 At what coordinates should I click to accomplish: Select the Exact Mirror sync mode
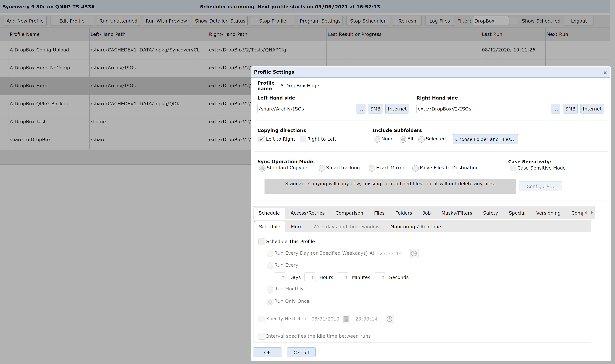pos(372,168)
